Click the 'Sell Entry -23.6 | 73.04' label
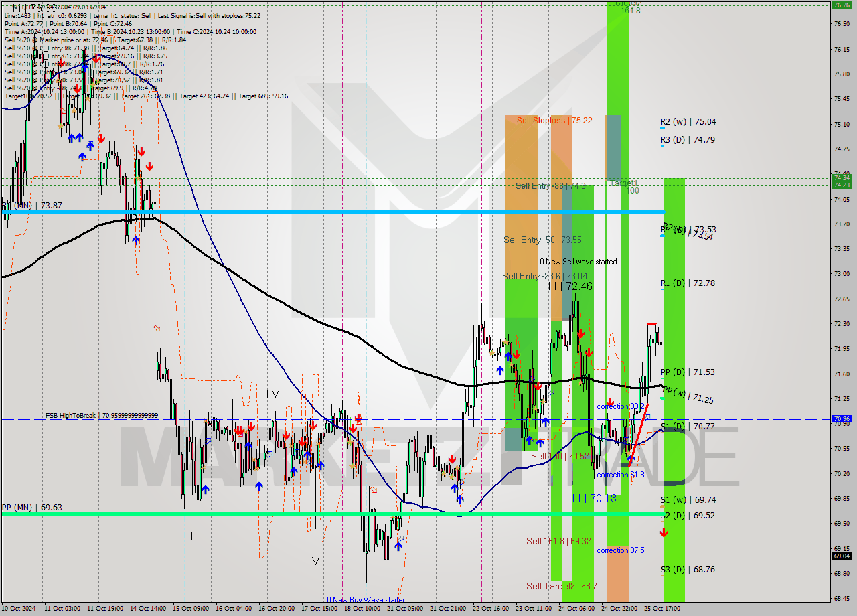Screen dimensions: 857x616 point(544,276)
